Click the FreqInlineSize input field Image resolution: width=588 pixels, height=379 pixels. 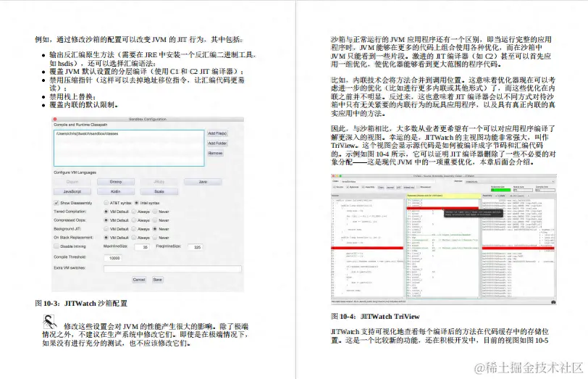coord(196,247)
